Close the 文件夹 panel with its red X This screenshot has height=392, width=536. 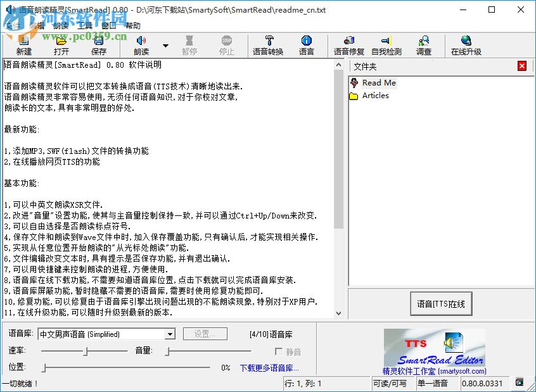coord(521,66)
